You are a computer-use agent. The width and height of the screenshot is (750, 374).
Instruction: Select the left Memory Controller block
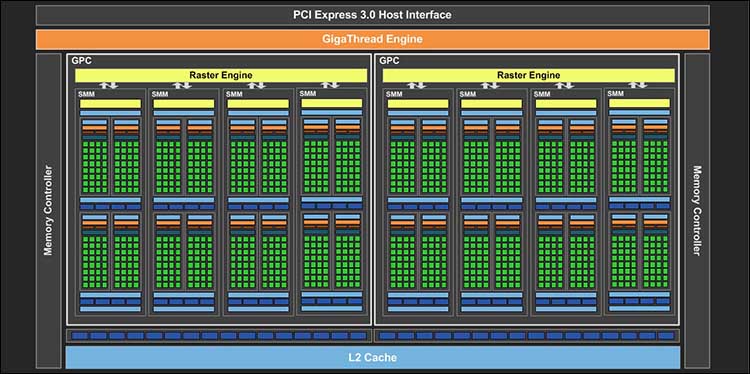[x=48, y=210]
